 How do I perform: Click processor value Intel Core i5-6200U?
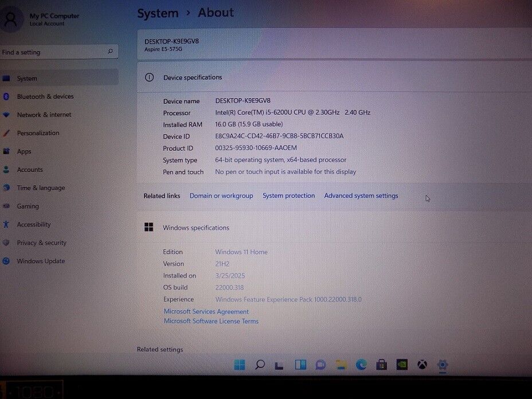[x=292, y=112]
